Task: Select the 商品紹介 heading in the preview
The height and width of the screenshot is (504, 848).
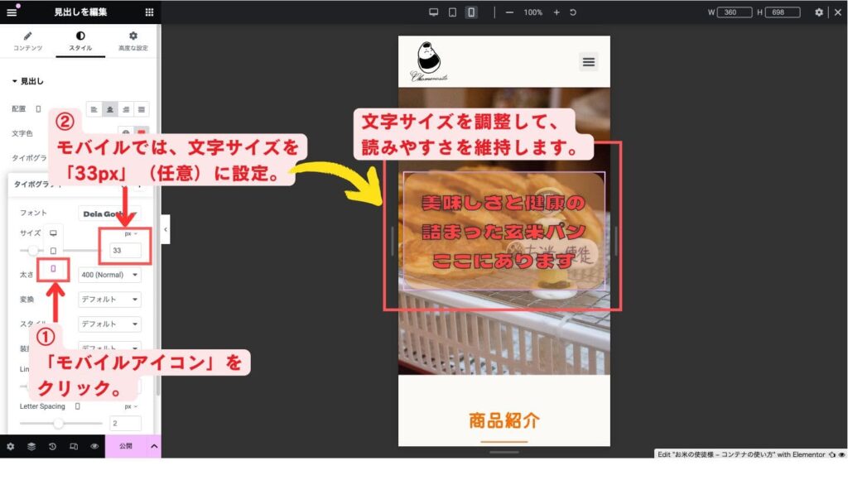Action: click(504, 420)
